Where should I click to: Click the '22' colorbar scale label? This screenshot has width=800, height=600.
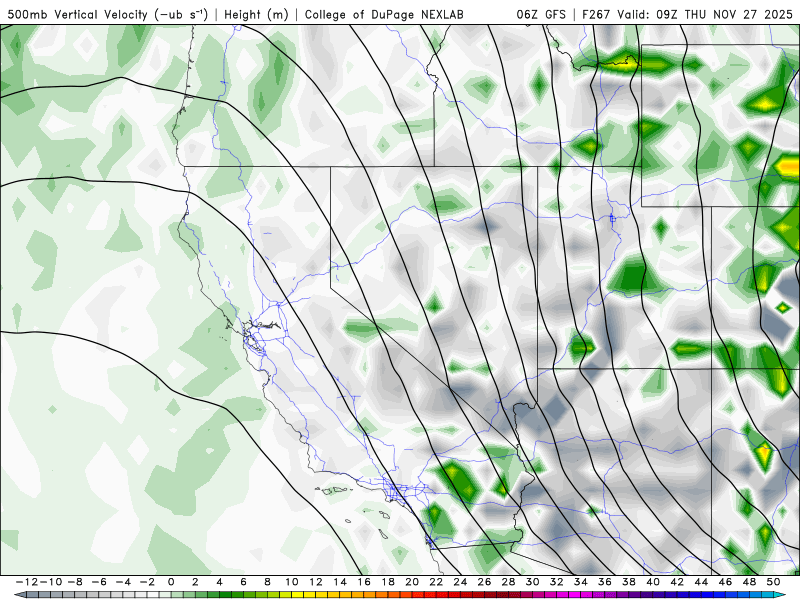click(436, 582)
